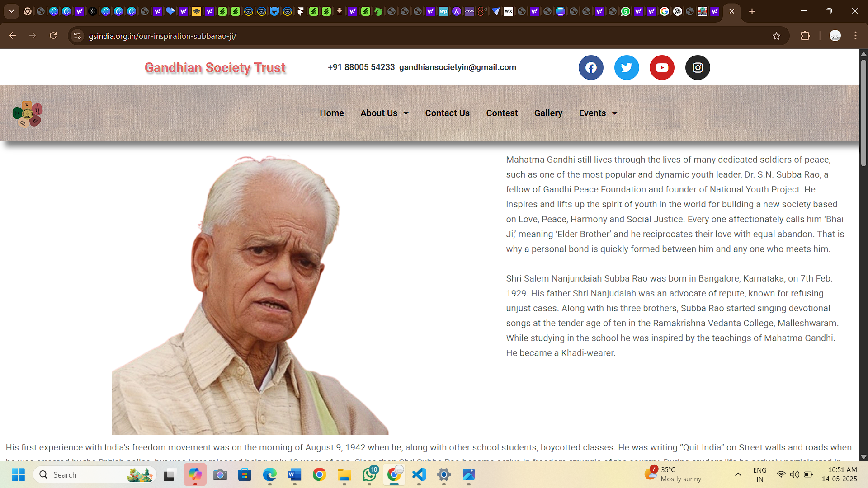The width and height of the screenshot is (868, 488).
Task: Click the Gandhian Society flower logo
Action: point(28,113)
